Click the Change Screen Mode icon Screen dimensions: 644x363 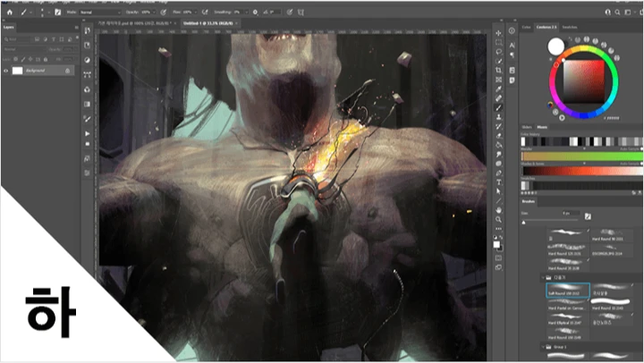(498, 267)
